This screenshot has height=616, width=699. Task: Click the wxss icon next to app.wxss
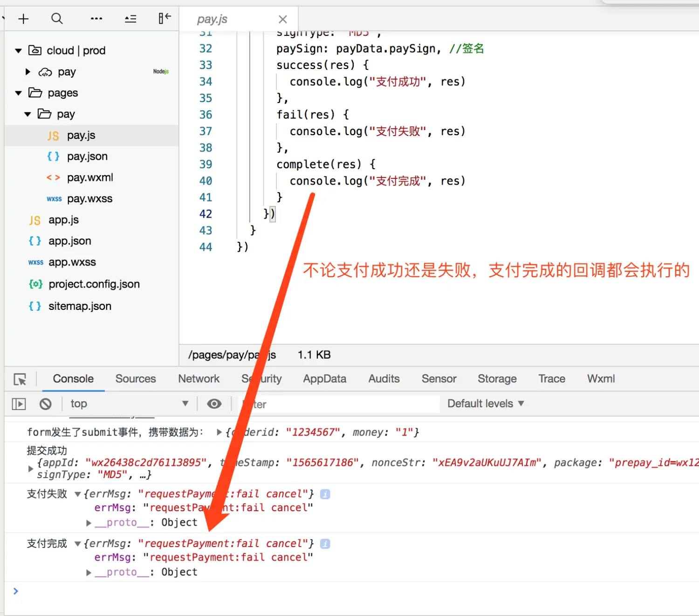click(36, 263)
